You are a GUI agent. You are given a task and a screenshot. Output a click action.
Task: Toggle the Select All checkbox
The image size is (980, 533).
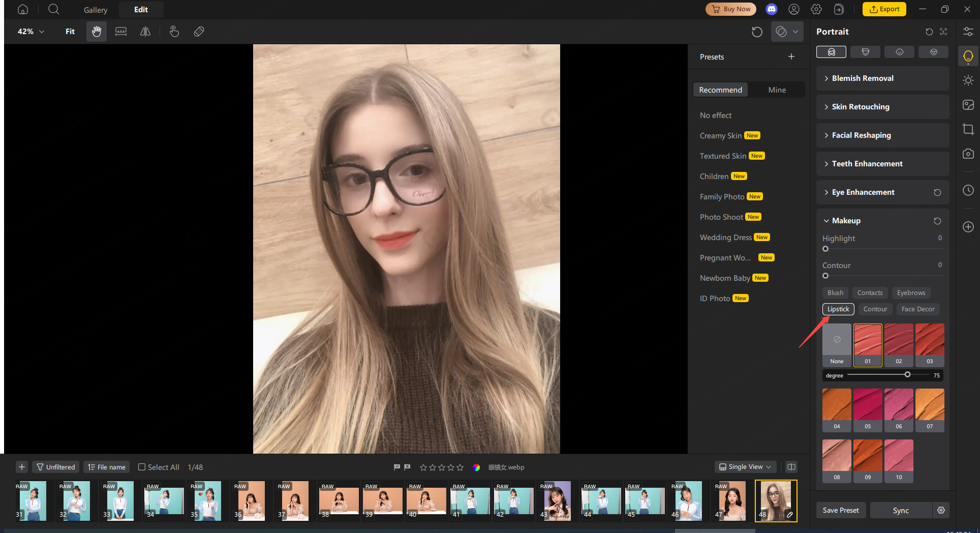click(x=142, y=467)
